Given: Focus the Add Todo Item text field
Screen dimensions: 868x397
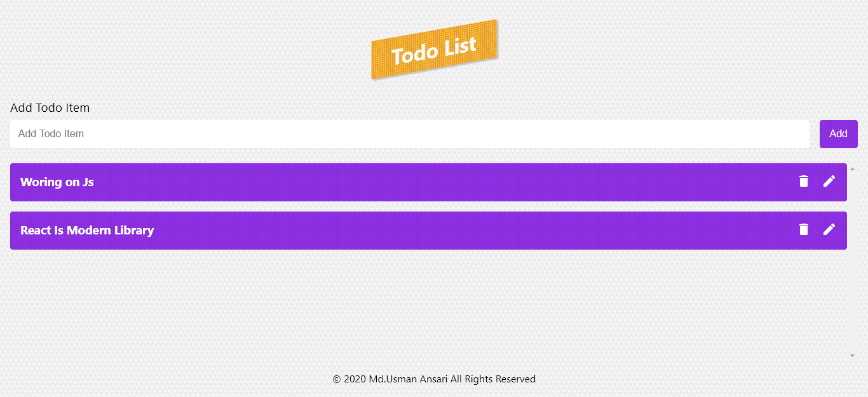Looking at the screenshot, I should click(410, 134).
